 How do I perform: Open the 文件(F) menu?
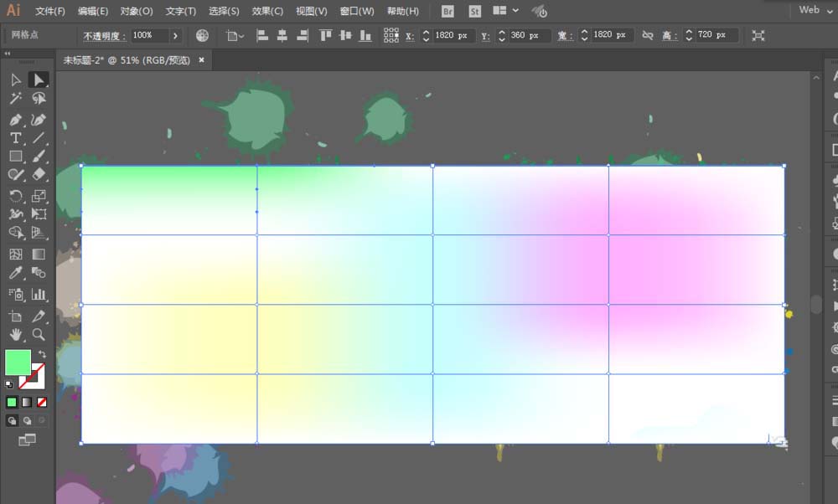(x=50, y=11)
